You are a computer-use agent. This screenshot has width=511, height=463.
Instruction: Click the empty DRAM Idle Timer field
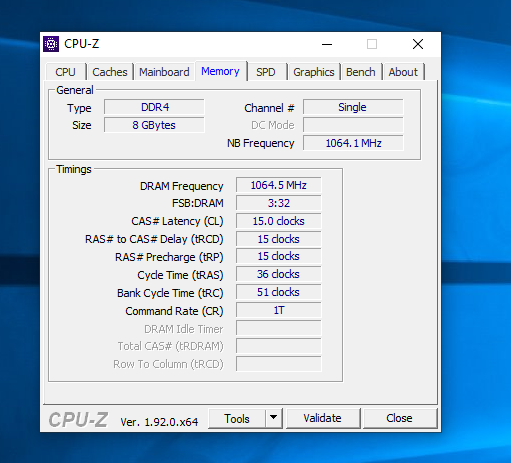[x=279, y=328]
